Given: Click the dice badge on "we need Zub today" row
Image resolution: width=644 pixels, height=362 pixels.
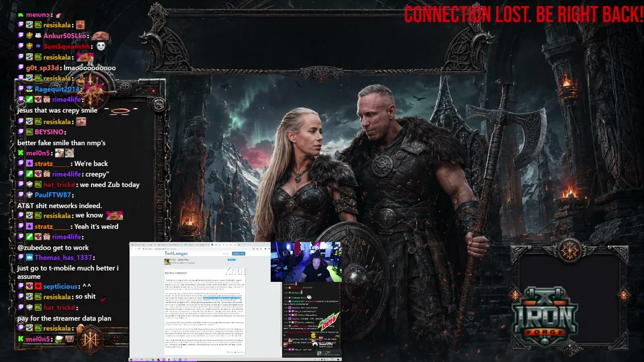Looking at the screenshot, I should pyautogui.click(x=29, y=185).
